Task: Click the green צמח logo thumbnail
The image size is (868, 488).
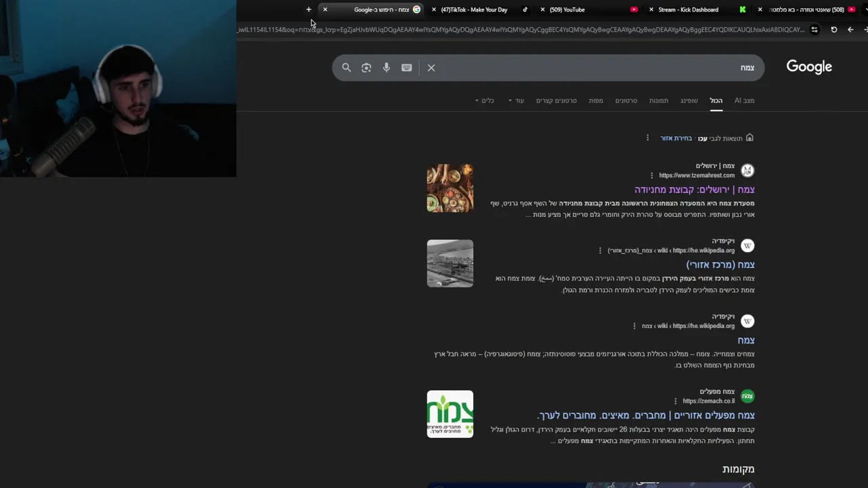Action: (450, 414)
